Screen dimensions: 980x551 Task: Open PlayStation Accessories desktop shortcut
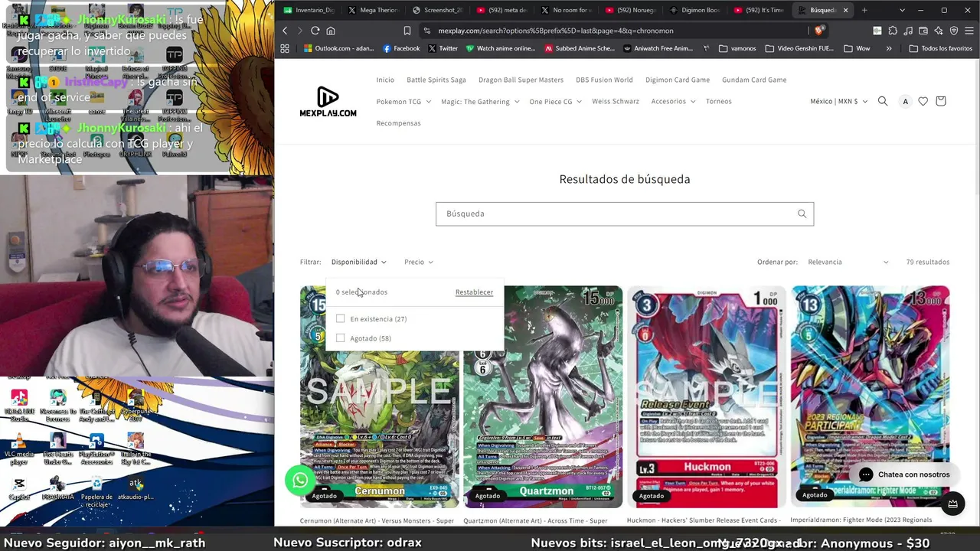(96, 448)
